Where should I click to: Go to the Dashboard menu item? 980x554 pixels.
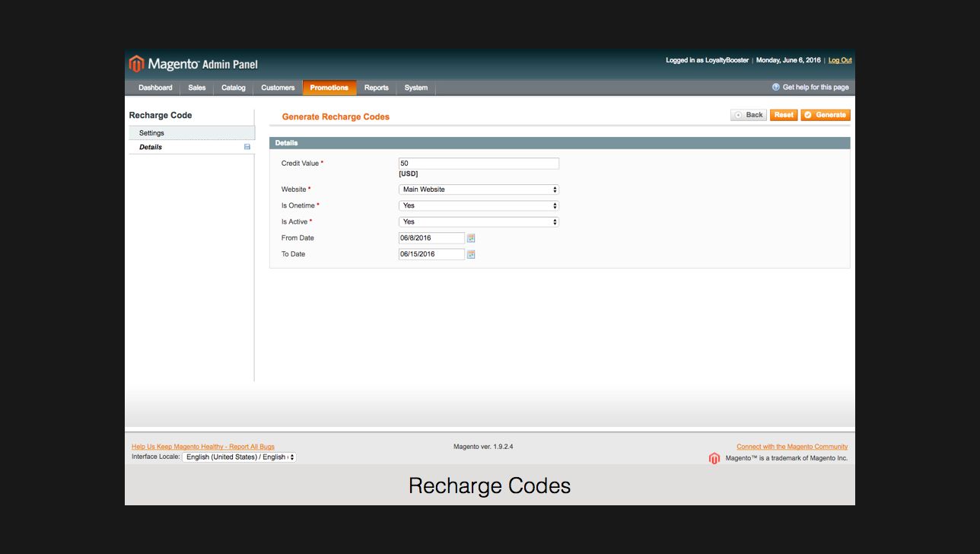155,88
